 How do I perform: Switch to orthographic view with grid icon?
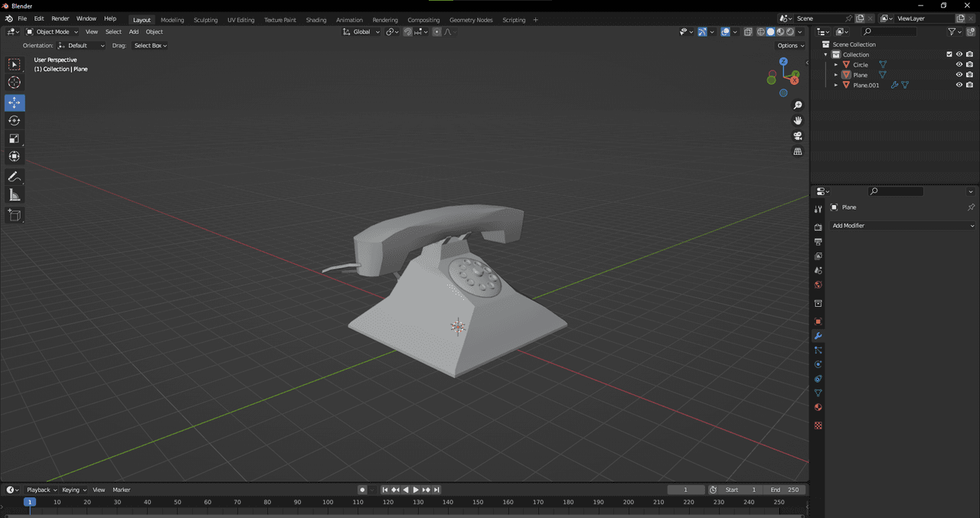pos(798,151)
